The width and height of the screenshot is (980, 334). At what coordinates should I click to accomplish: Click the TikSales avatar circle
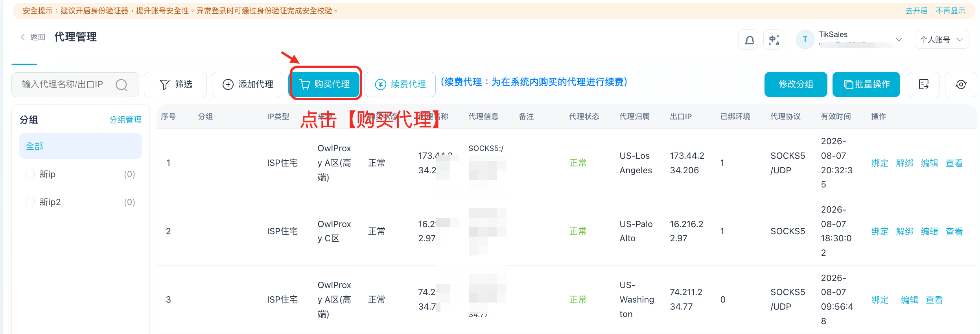(805, 39)
